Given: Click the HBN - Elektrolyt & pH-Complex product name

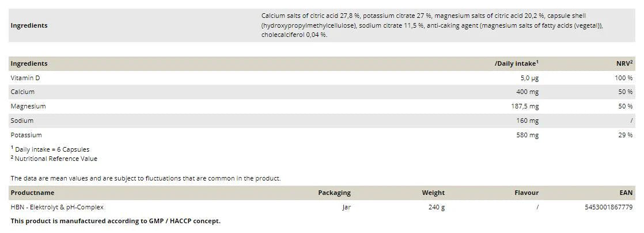Looking at the screenshot, I should click(x=57, y=207).
